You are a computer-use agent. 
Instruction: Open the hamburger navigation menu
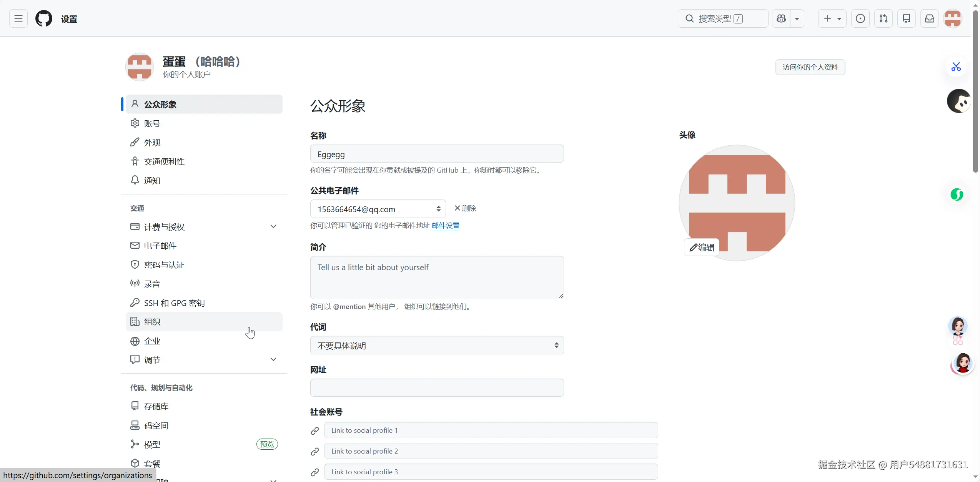coord(18,18)
